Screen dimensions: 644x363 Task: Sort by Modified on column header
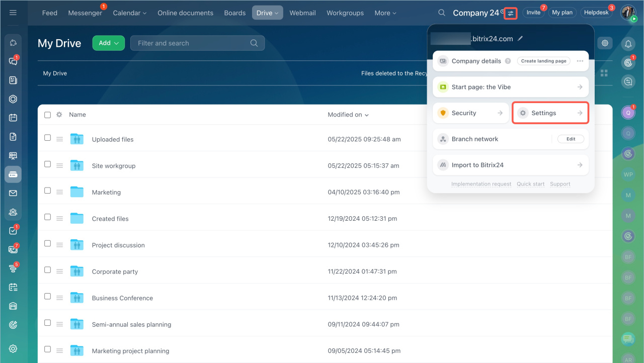tap(348, 115)
